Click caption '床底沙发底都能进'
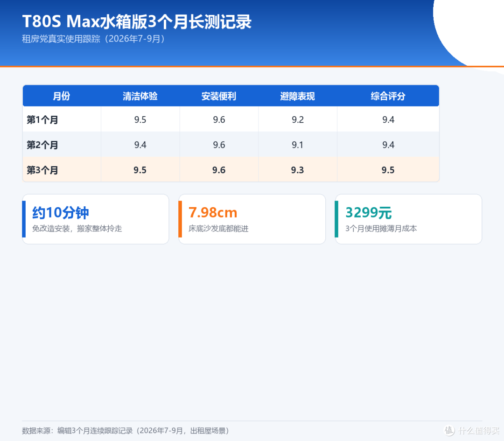 (218, 229)
